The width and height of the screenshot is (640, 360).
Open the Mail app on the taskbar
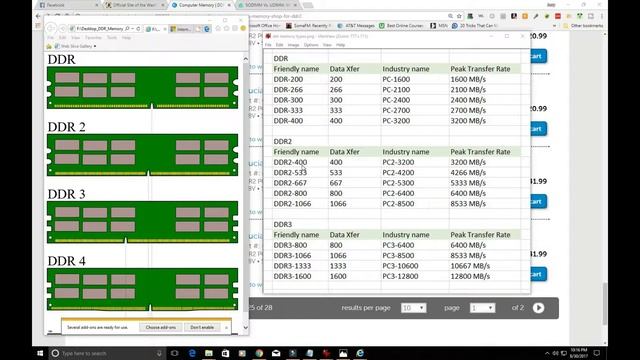[276, 353]
